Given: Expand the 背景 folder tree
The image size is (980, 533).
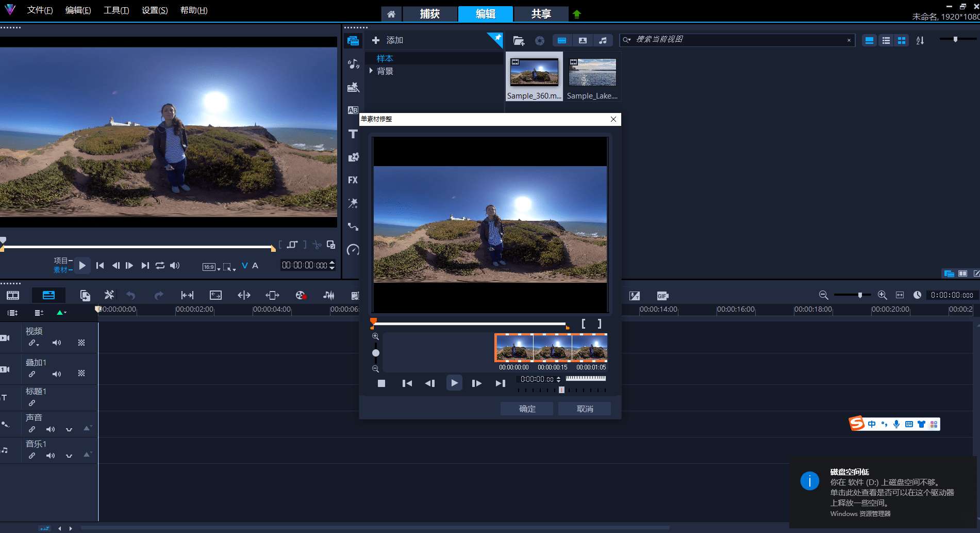Looking at the screenshot, I should [x=371, y=71].
